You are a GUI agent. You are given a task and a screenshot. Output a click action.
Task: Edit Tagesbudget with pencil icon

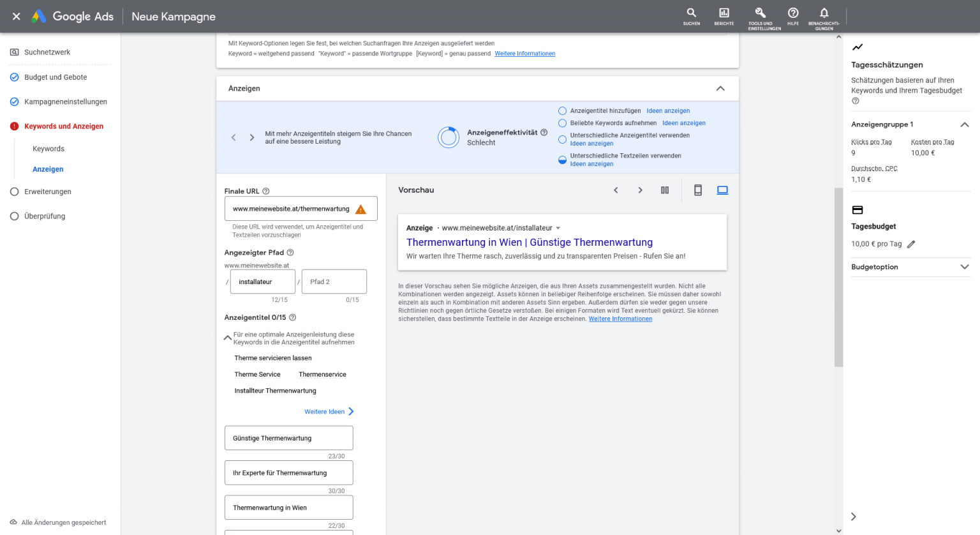pyautogui.click(x=911, y=244)
